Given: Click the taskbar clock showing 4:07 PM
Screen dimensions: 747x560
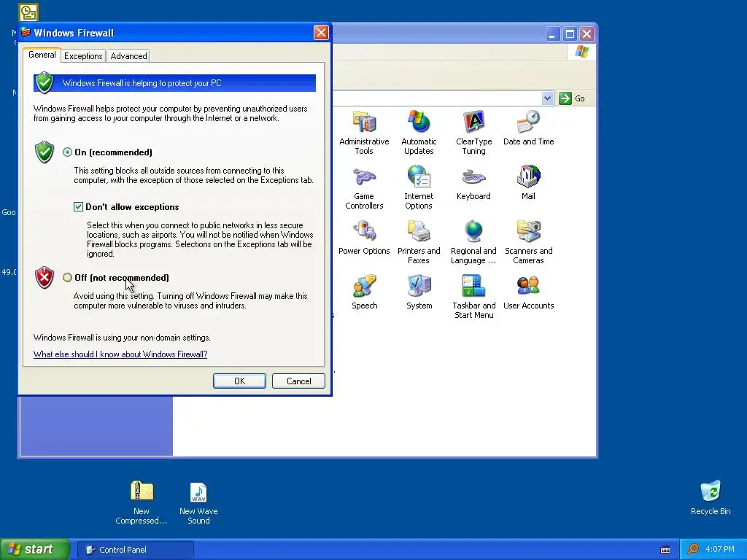Looking at the screenshot, I should point(720,549).
